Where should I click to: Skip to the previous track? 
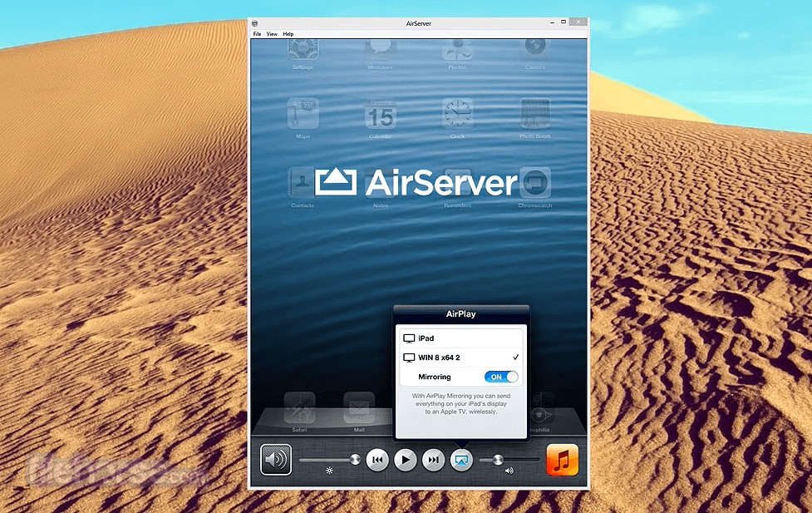[377, 459]
